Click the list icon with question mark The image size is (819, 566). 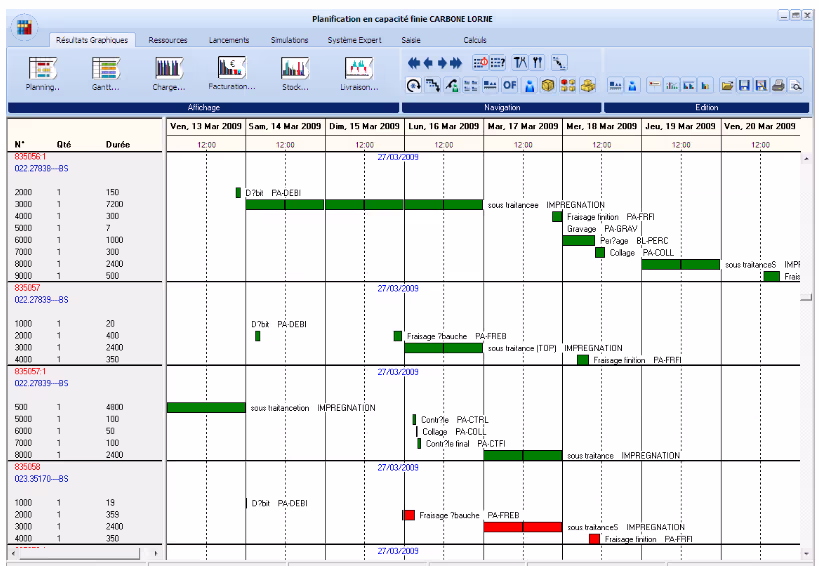pyautogui.click(x=497, y=63)
